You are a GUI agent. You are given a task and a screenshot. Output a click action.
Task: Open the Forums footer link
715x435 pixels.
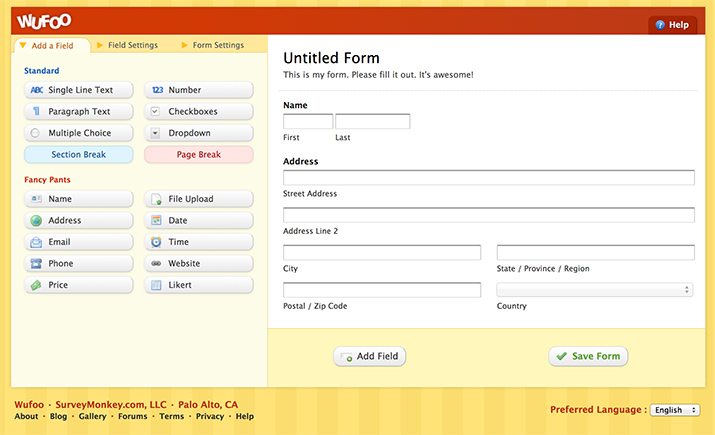click(x=133, y=416)
